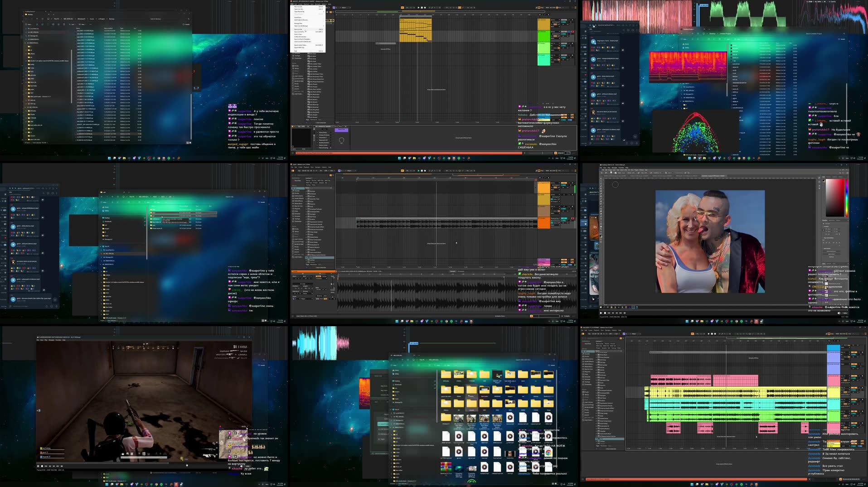Toggle Scale Mode in the middle-center Ableton window
This screenshot has height=487, width=868.
(339, 171)
